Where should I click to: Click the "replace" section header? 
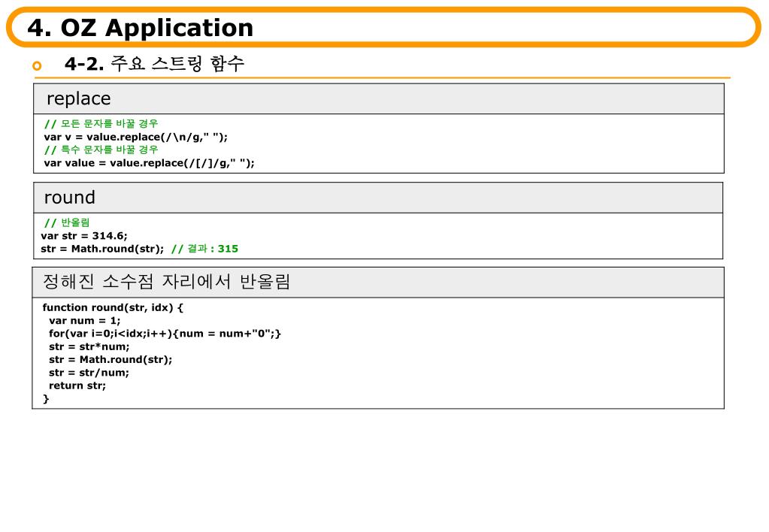(78, 98)
